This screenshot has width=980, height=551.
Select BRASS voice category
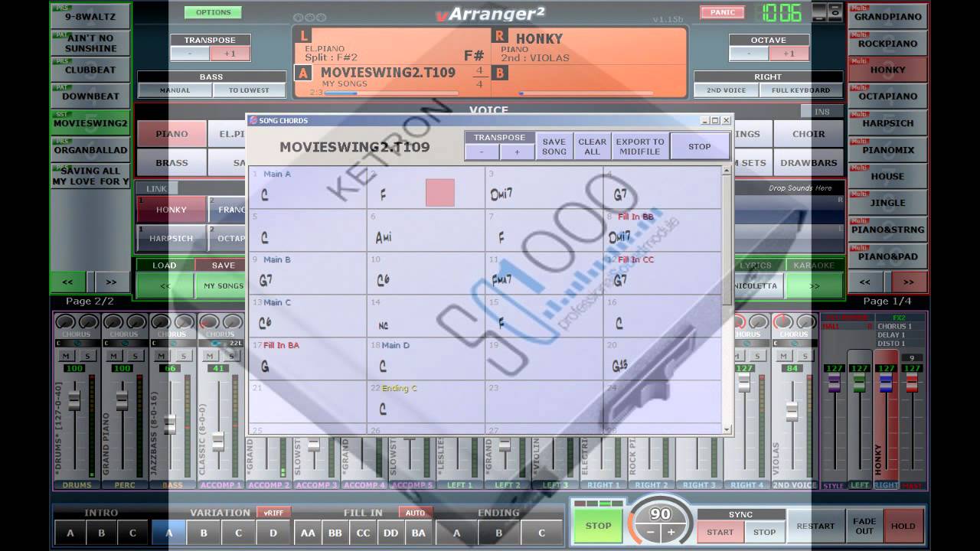tap(171, 163)
